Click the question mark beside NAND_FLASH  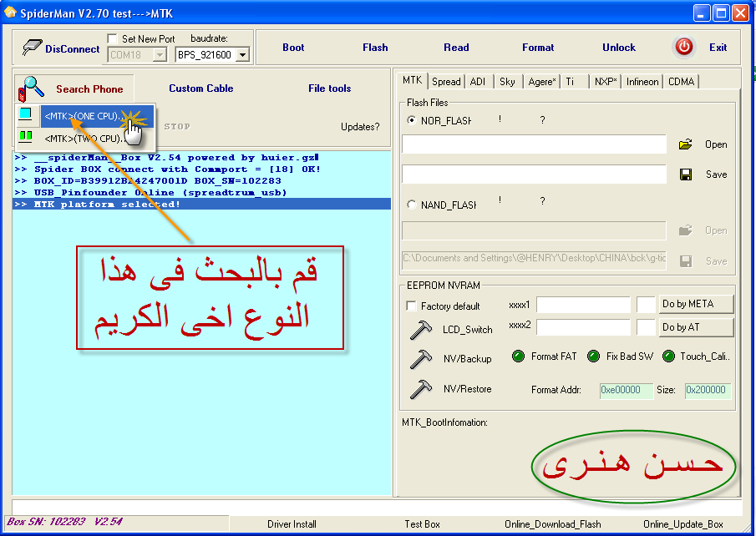coord(542,201)
